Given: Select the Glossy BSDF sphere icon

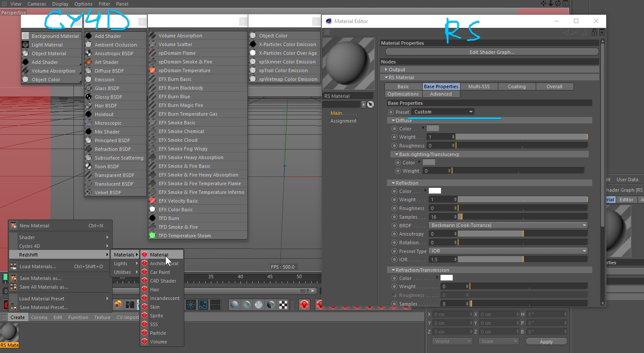Looking at the screenshot, I should coord(89,97).
